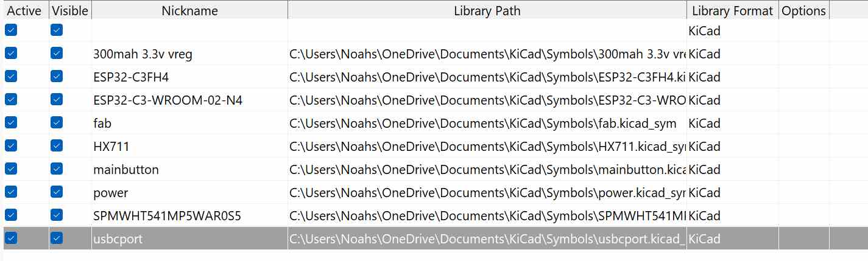The height and width of the screenshot is (261, 868).
Task: Uncheck Active for 300mah 3.3v vreg
Action: tap(11, 54)
